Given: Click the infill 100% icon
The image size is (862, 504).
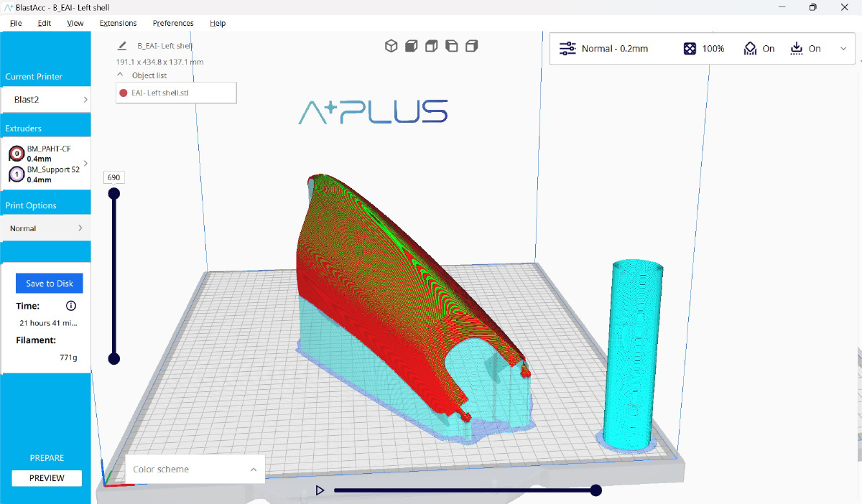Looking at the screenshot, I should pyautogui.click(x=690, y=49).
